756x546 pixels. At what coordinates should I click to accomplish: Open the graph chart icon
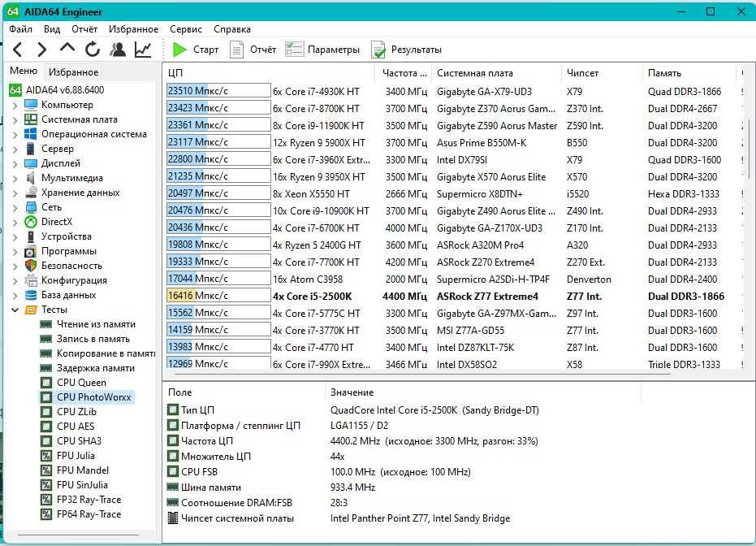143,50
